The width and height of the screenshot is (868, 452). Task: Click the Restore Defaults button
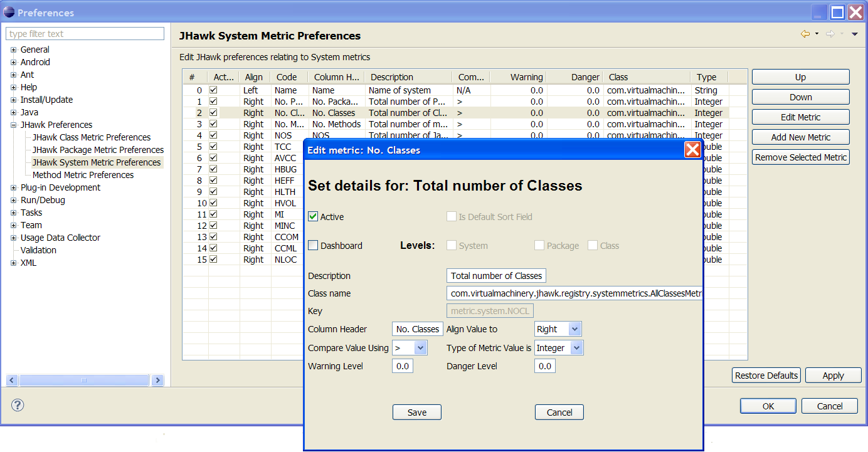766,376
